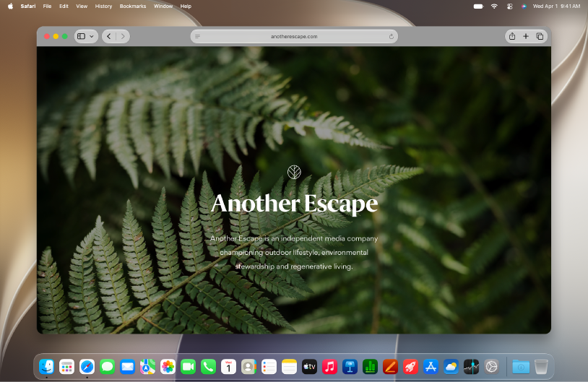588x382 pixels.
Task: Open Messages from the Dock
Action: tap(107, 367)
